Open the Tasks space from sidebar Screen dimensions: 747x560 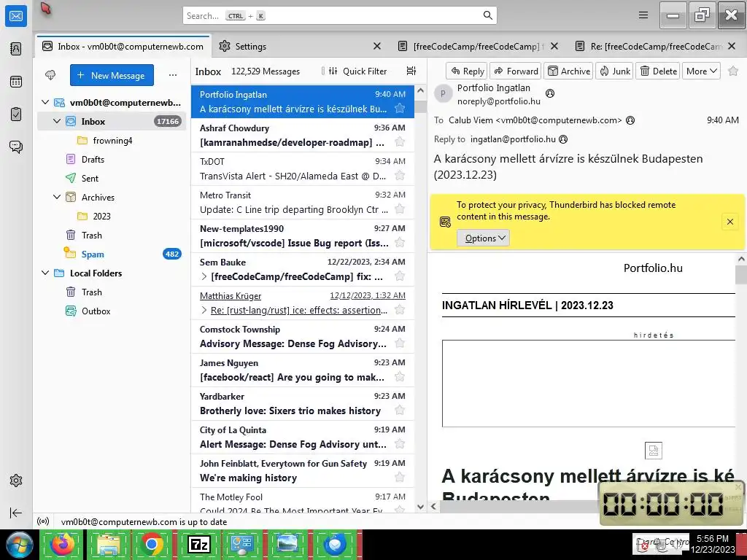pos(16,114)
